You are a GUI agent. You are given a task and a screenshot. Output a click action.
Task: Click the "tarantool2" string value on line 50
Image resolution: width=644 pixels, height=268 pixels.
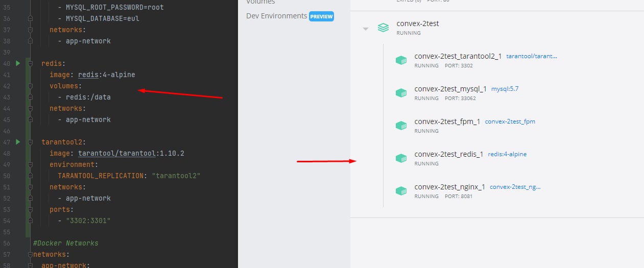click(x=176, y=176)
